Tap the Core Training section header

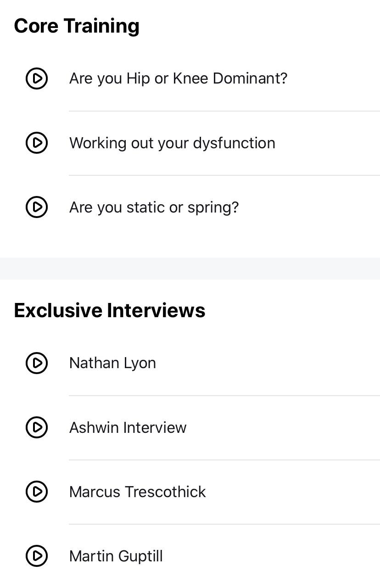point(77,26)
